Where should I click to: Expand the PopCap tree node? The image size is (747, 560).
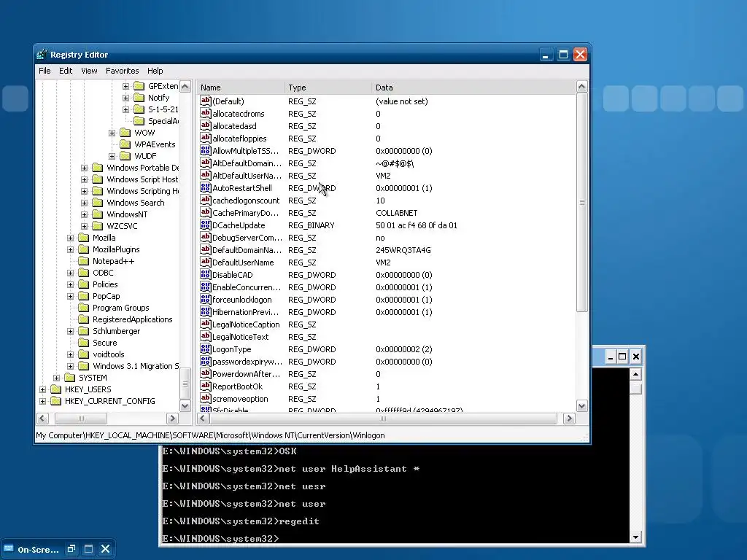[x=71, y=296]
